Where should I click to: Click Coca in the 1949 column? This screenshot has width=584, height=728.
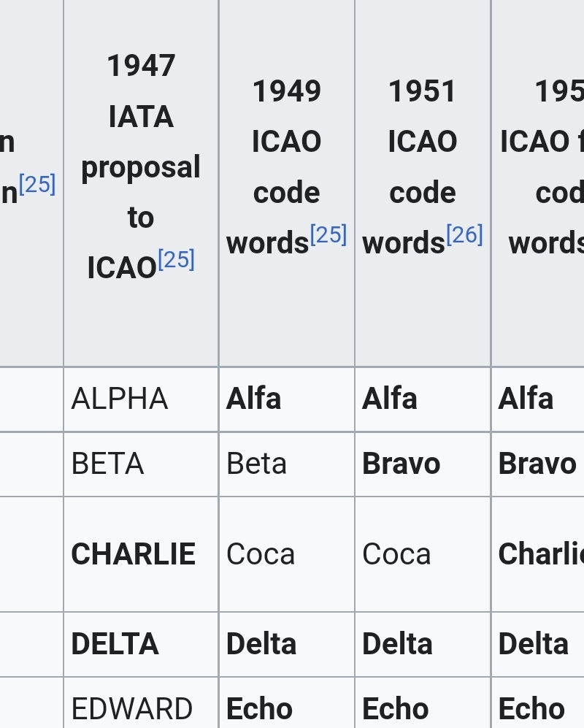[x=261, y=554]
